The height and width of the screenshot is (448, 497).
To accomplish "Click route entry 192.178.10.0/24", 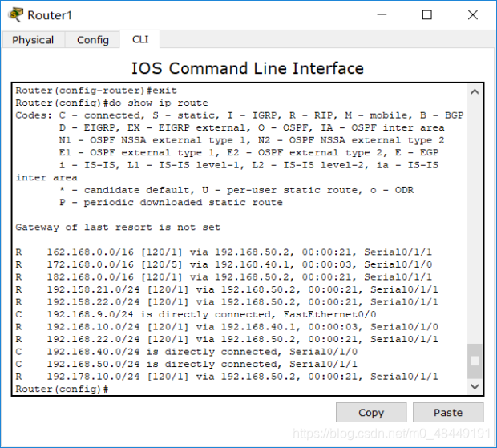I will (227, 377).
